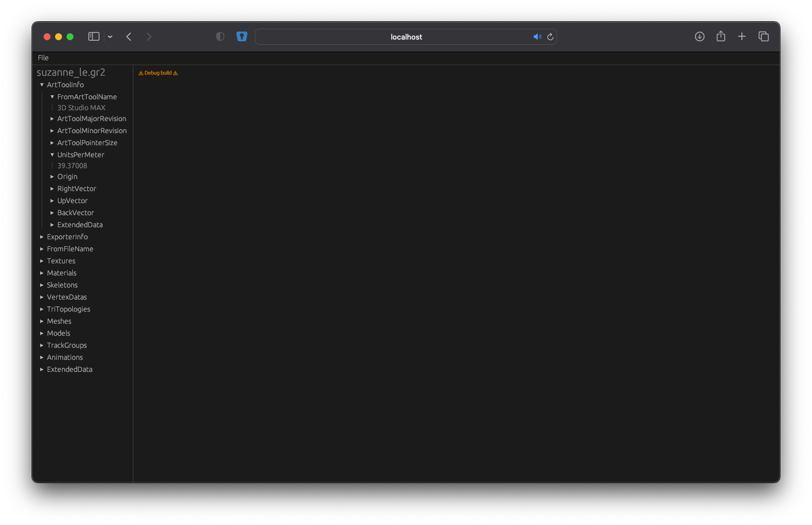Open the privacy report shield icon
Viewport: 812px width, 525px height.
point(220,37)
